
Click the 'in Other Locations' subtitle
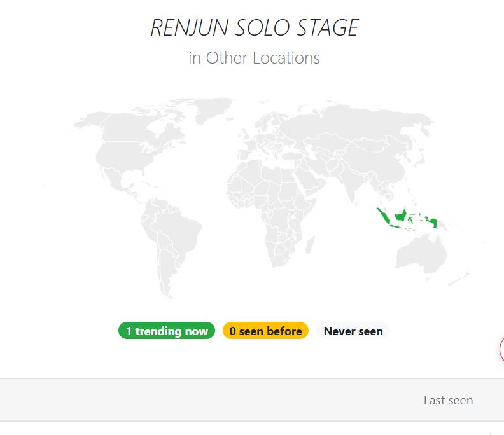pyautogui.click(x=254, y=58)
